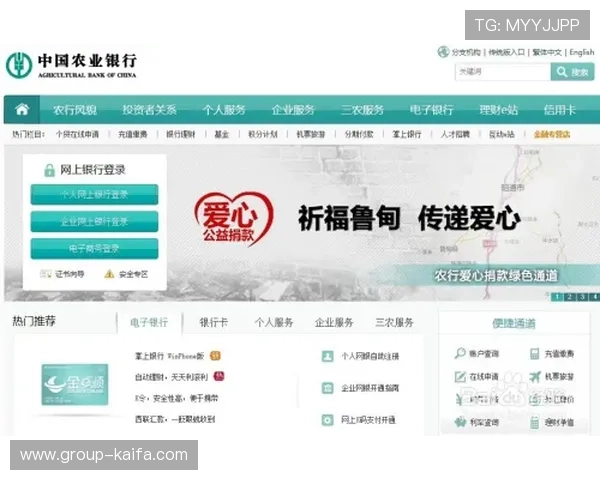This screenshot has height=480, width=600.
Task: Click the certificate guide icon
Action: (46, 274)
